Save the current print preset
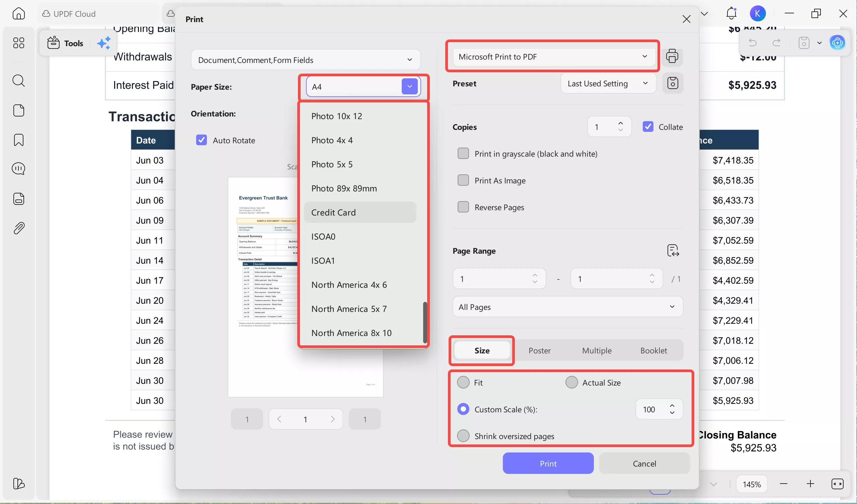Screen dimensions: 857x504 pos(672,83)
